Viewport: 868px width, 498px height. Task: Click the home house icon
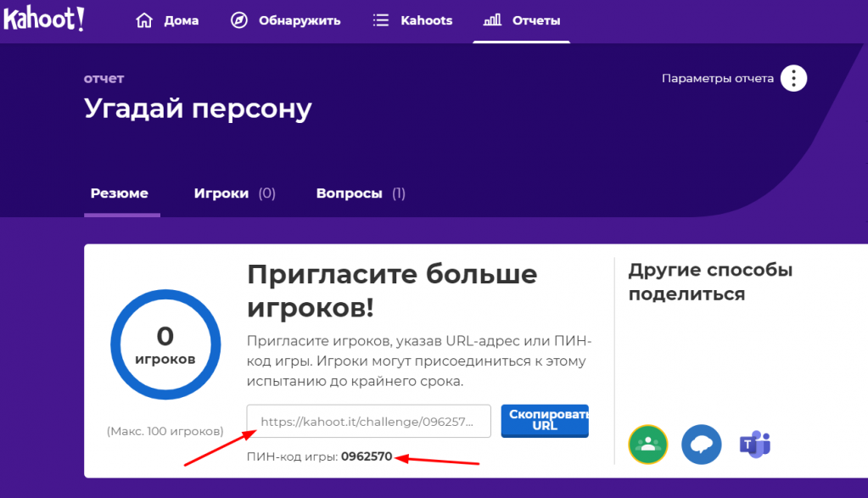(x=144, y=20)
